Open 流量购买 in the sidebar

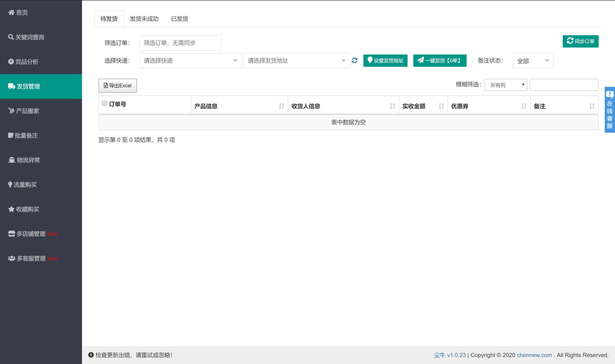point(41,184)
